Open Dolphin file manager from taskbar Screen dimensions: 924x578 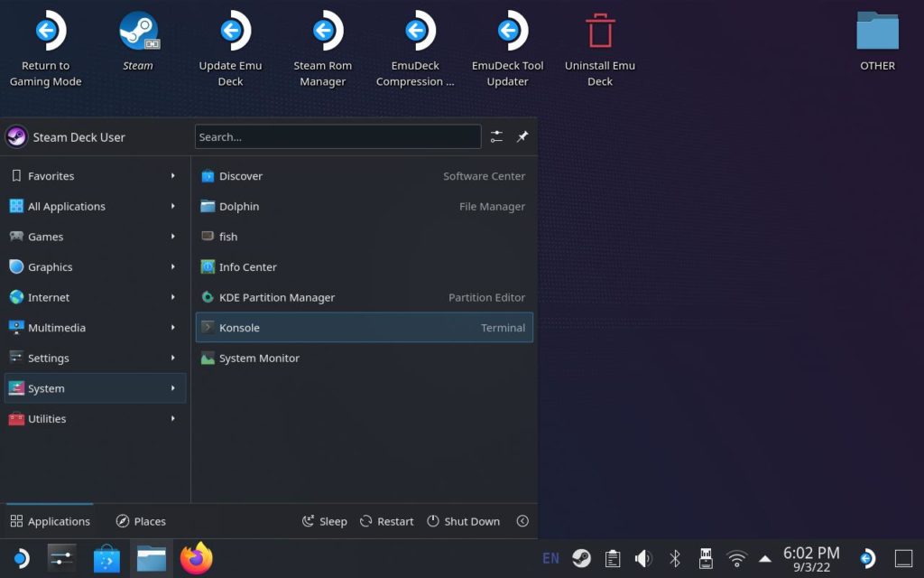(x=152, y=558)
